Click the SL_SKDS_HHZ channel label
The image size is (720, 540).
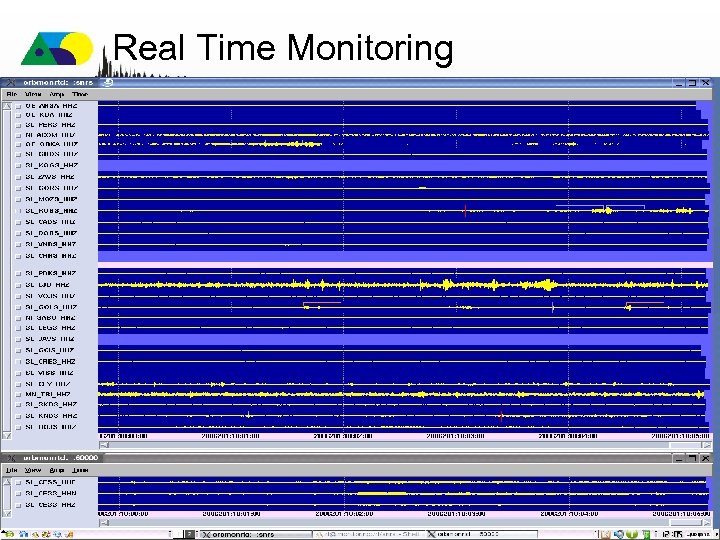point(51,405)
